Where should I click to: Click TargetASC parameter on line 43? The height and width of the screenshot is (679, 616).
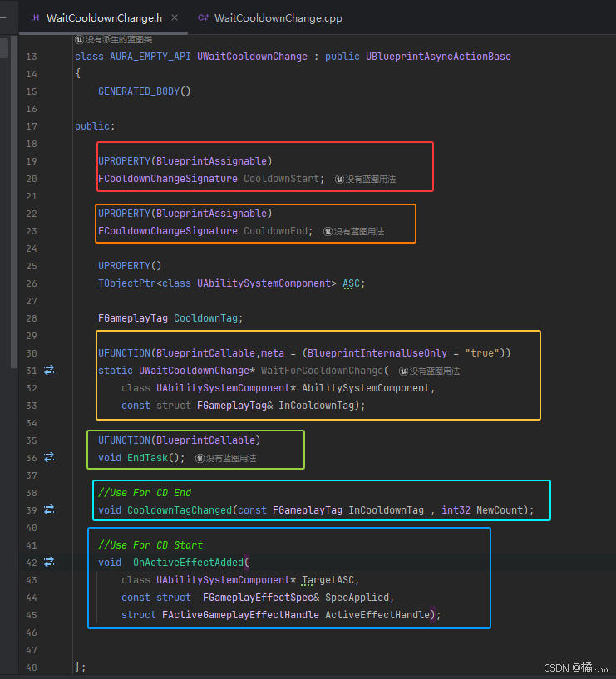(328, 580)
